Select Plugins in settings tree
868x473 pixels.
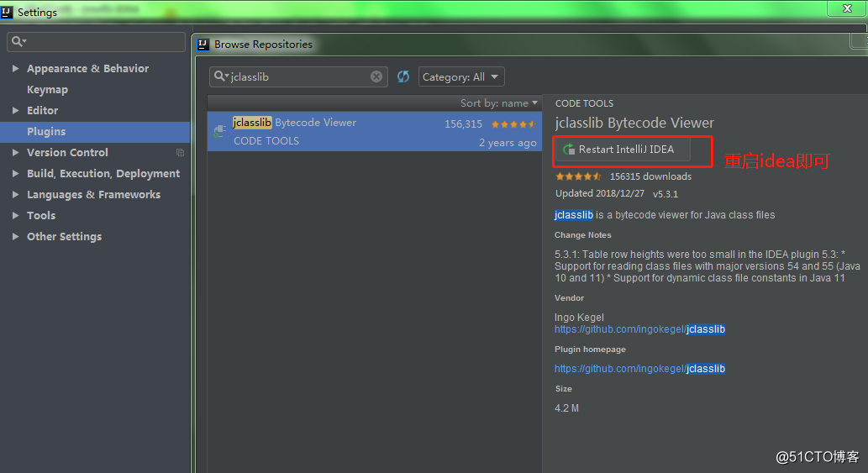[x=95, y=132]
